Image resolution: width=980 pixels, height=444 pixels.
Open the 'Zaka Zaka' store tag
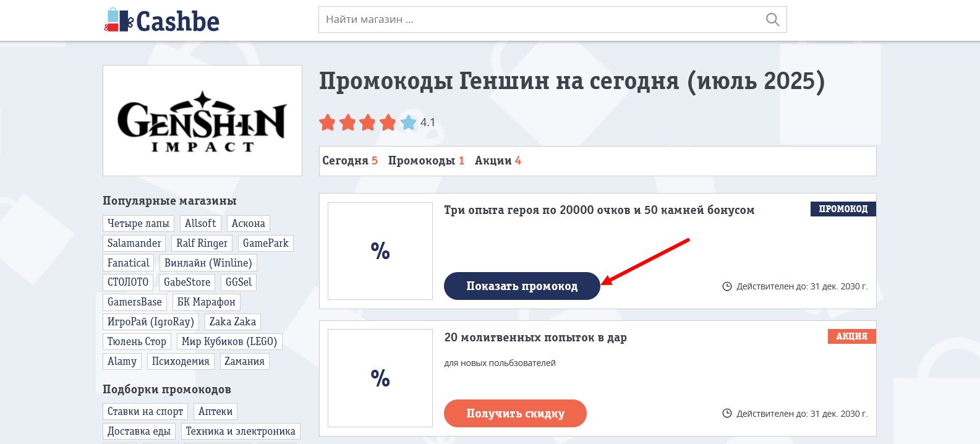click(x=232, y=322)
